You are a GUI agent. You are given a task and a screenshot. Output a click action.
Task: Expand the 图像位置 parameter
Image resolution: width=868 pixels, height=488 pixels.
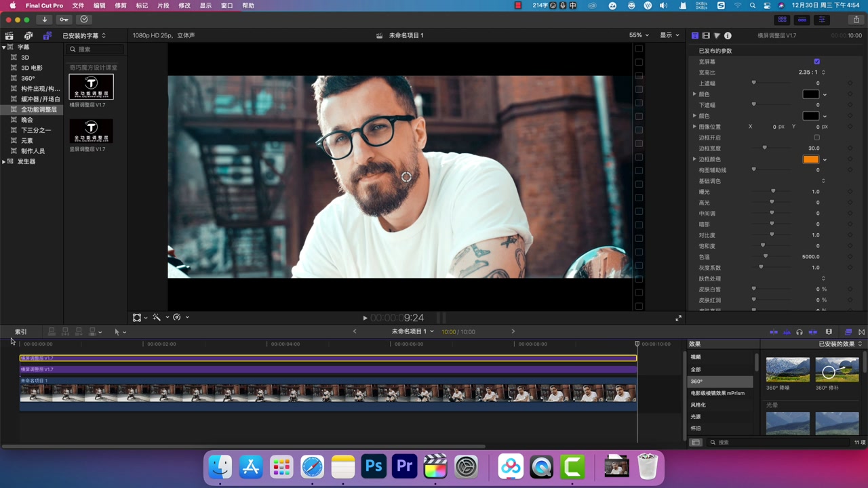pos(694,127)
